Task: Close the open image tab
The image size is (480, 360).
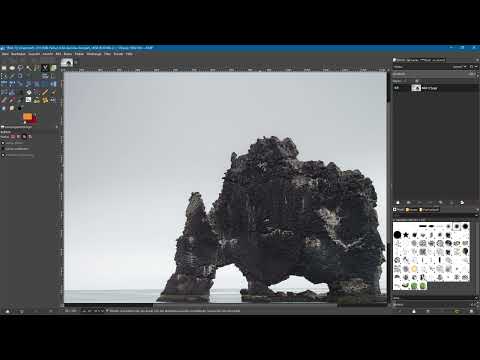Action: pyautogui.click(x=76, y=62)
